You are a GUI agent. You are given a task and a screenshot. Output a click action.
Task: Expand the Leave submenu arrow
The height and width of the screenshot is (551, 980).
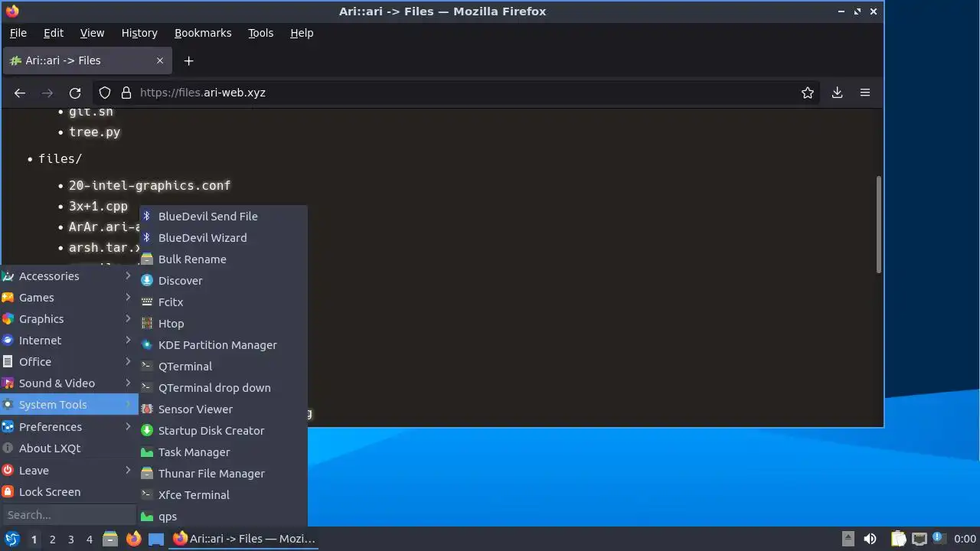coord(128,471)
